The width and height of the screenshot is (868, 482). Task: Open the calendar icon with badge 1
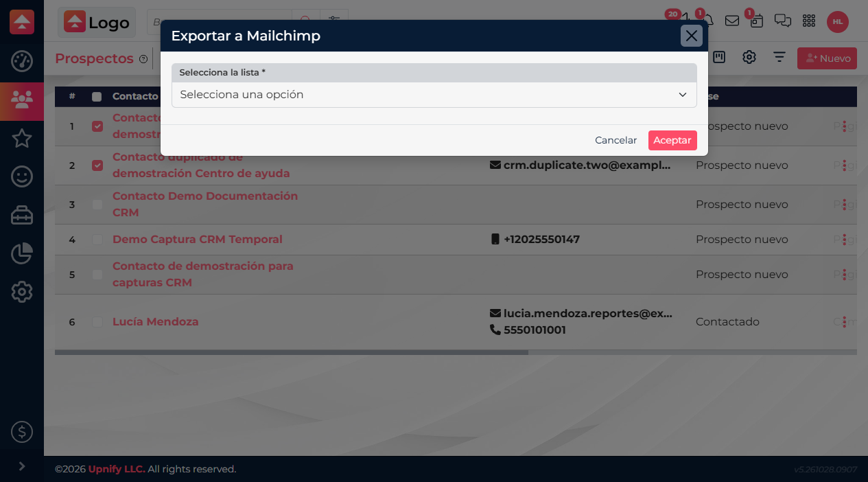click(756, 21)
